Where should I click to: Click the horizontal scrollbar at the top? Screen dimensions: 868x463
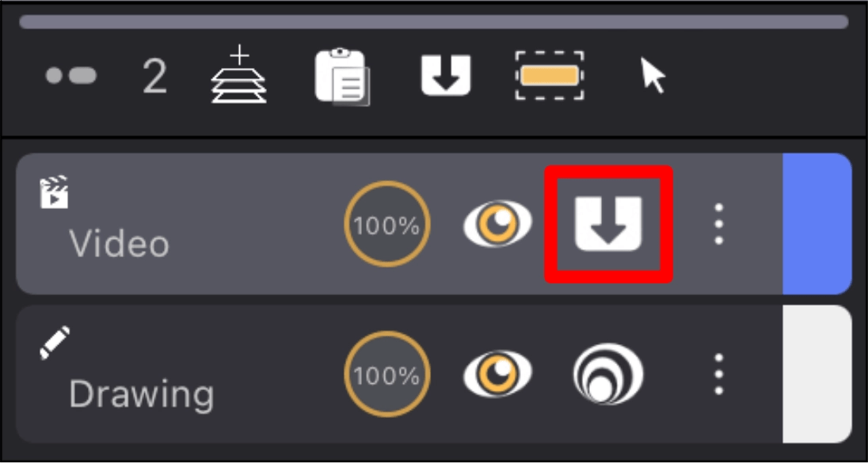pos(433,21)
